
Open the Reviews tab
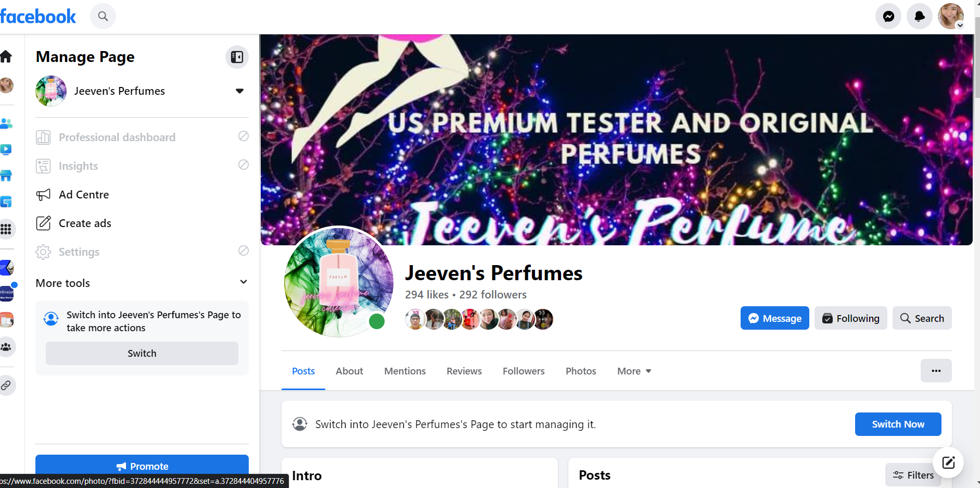(x=464, y=371)
